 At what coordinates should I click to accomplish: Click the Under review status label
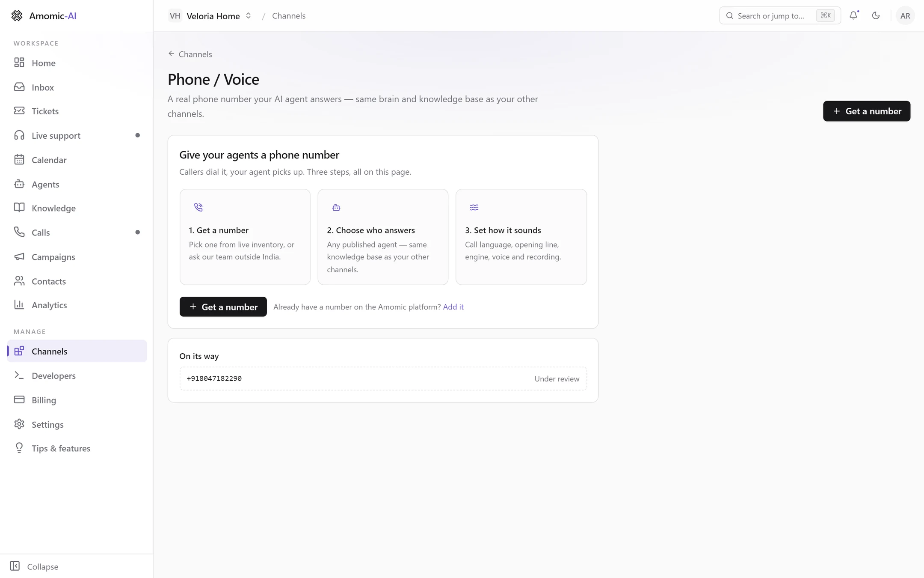tap(557, 378)
